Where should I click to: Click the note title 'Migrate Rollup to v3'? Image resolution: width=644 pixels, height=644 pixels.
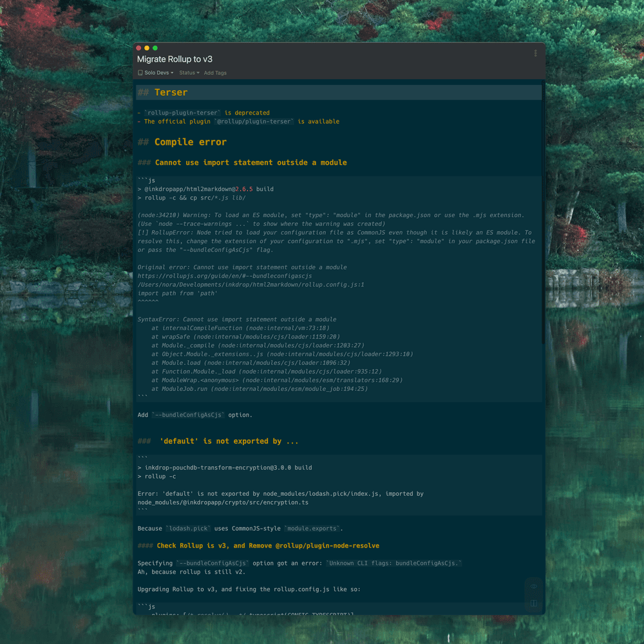click(x=175, y=59)
